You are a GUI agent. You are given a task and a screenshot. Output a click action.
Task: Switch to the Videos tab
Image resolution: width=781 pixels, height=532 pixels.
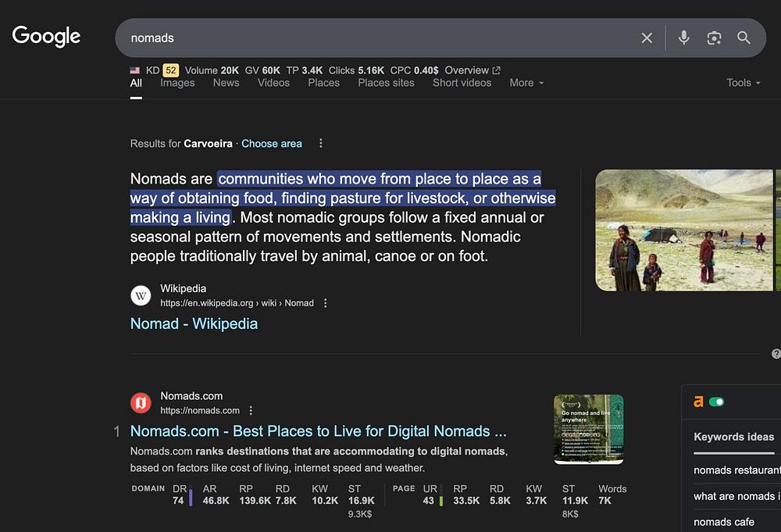(273, 83)
